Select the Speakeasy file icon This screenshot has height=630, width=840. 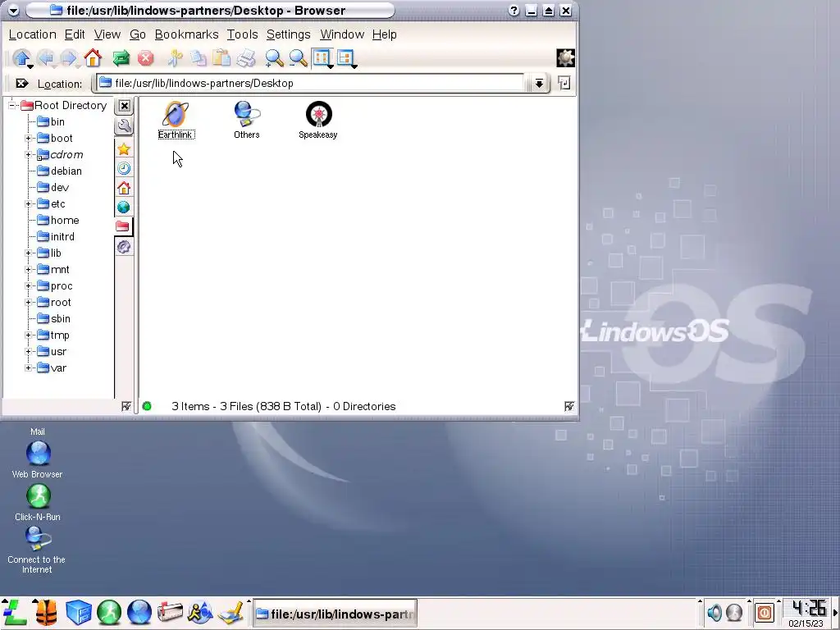pos(318,120)
